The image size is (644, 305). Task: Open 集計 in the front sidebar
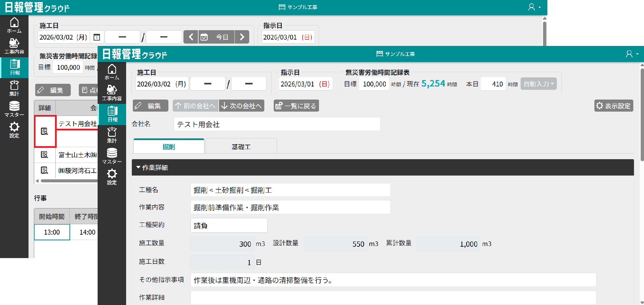(x=112, y=135)
